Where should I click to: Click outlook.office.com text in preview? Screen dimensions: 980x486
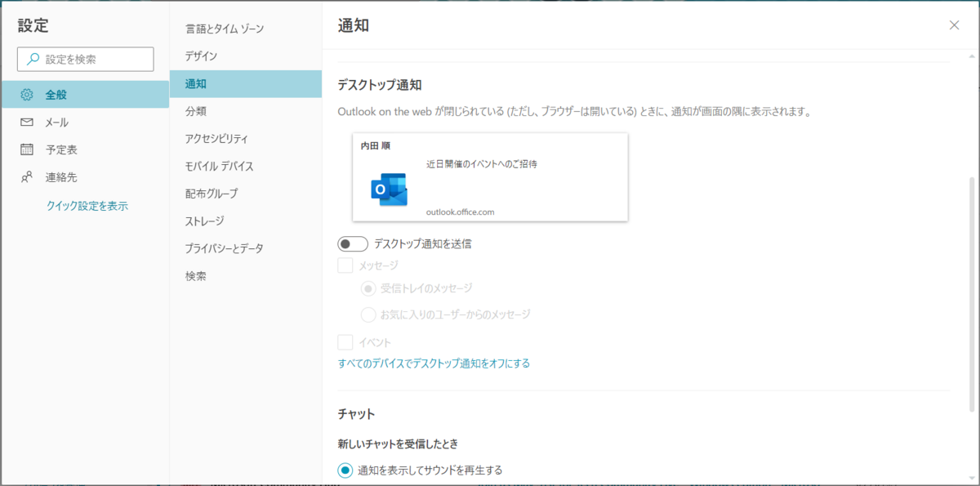pyautogui.click(x=461, y=212)
